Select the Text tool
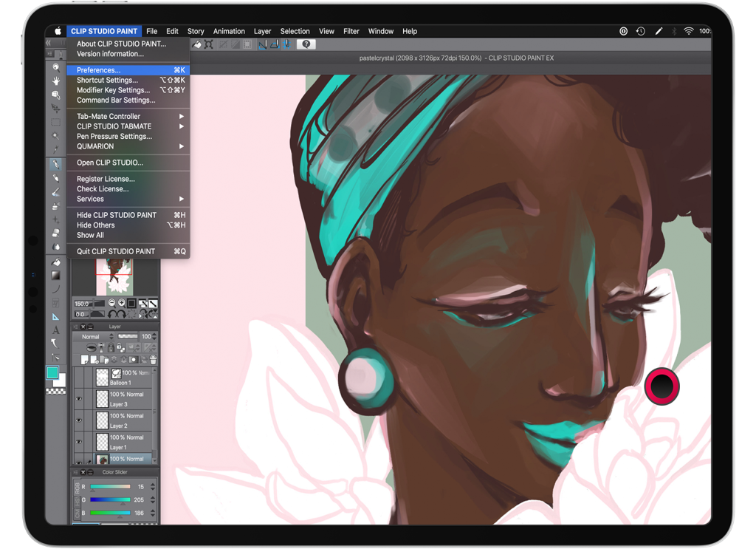 (56, 330)
